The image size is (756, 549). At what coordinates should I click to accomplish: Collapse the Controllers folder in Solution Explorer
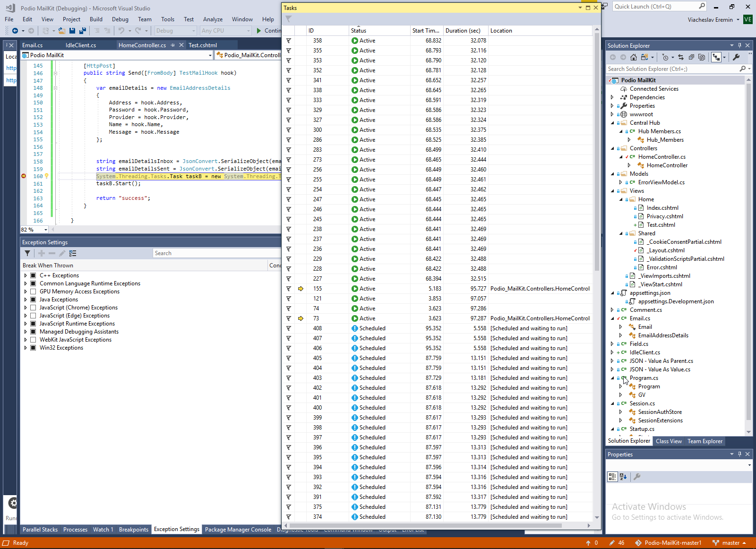click(x=612, y=148)
